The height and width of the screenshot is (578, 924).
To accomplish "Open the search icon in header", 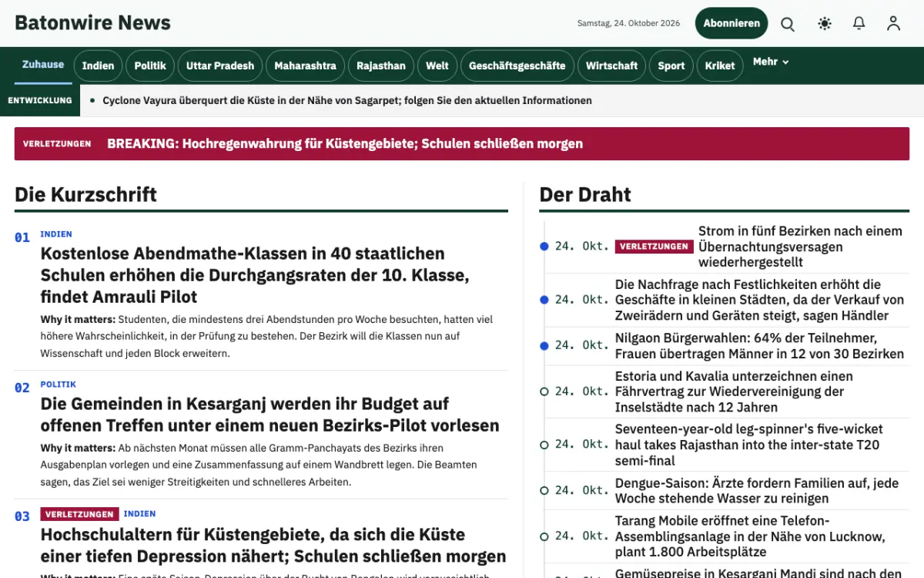I will [x=788, y=24].
